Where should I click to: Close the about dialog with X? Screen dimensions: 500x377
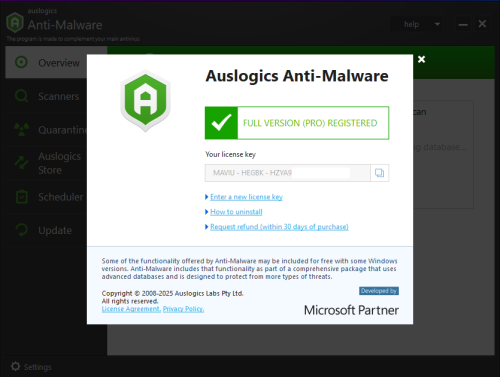pos(421,59)
